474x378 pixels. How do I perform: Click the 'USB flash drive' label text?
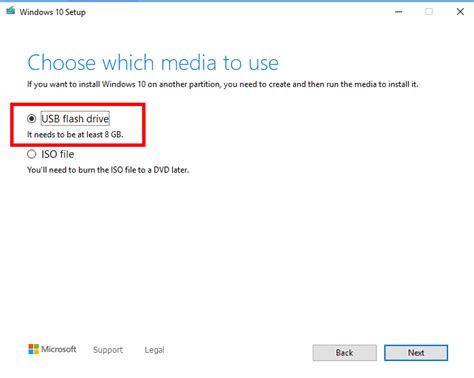pyautogui.click(x=75, y=119)
